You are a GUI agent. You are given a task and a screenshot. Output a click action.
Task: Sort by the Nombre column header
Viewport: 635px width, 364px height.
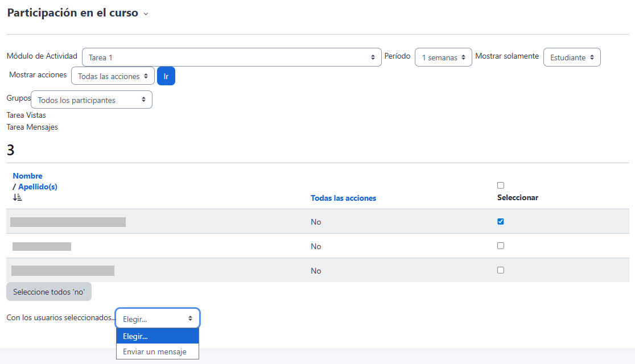coord(27,176)
